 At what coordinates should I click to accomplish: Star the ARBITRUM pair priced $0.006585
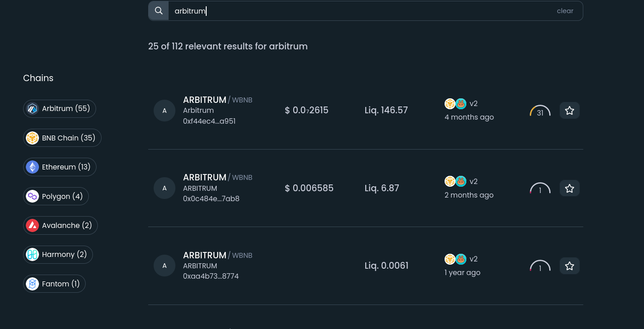[570, 188]
